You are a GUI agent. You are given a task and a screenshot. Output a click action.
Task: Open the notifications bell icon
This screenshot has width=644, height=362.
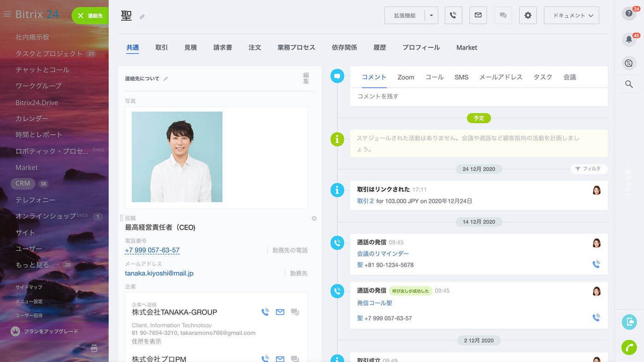[629, 40]
